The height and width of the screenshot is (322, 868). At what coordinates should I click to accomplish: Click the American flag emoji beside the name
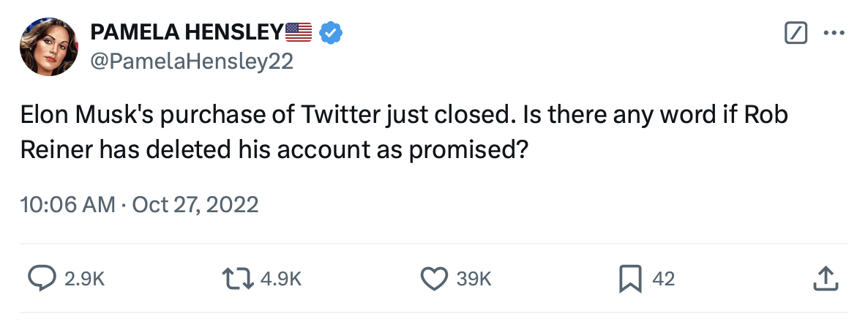tap(298, 33)
